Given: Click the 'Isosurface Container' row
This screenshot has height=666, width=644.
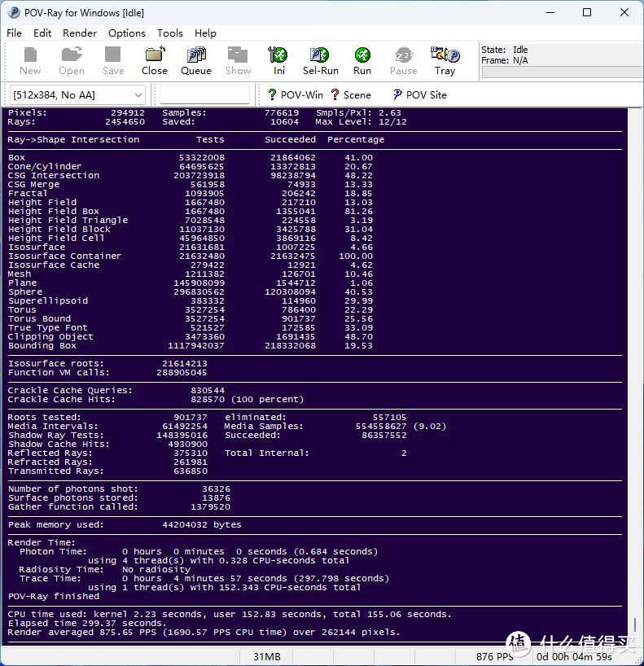Looking at the screenshot, I should click(x=191, y=256).
